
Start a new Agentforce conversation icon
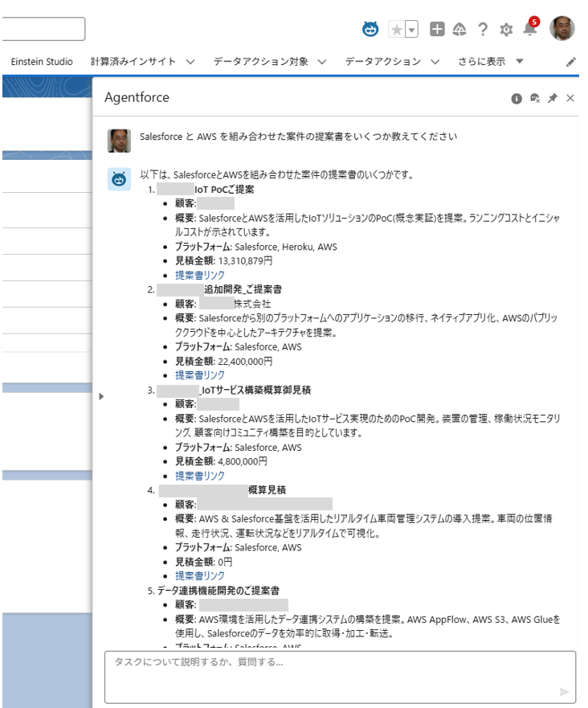(535, 98)
